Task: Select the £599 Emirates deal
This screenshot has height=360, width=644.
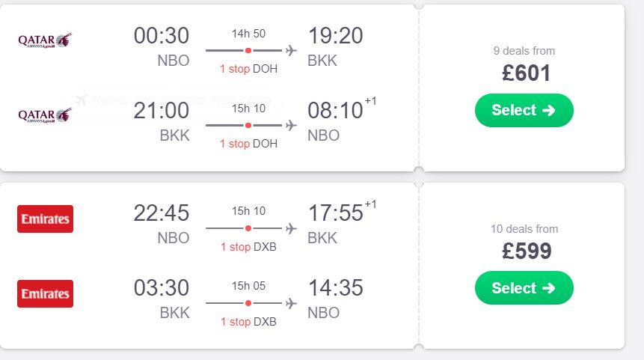Action: [x=524, y=287]
